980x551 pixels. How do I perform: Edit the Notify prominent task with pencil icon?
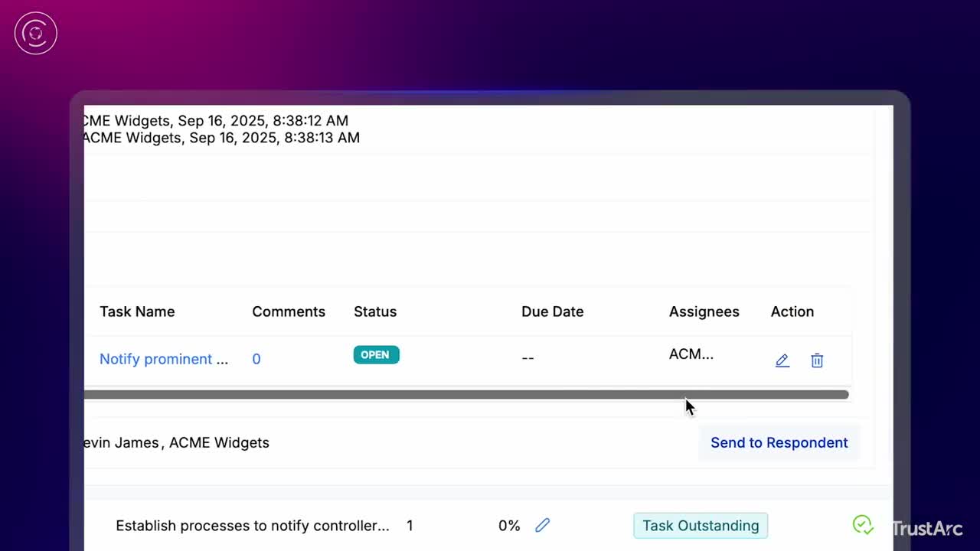[782, 360]
